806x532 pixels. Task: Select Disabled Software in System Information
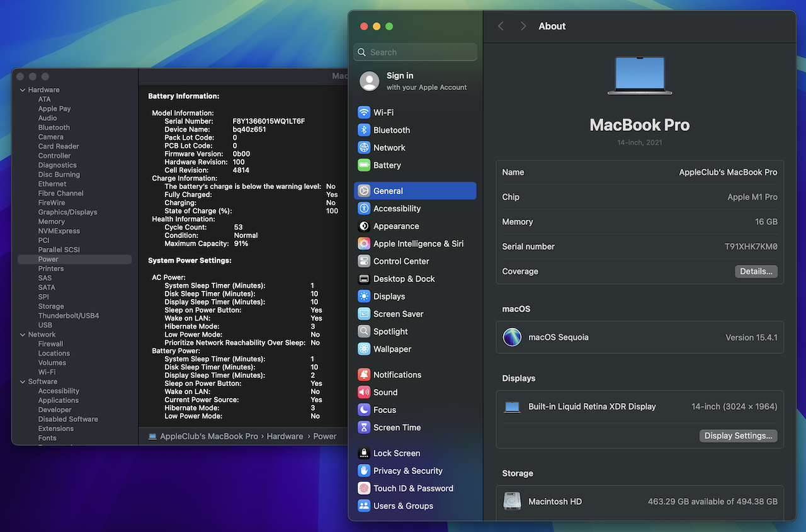tap(68, 419)
